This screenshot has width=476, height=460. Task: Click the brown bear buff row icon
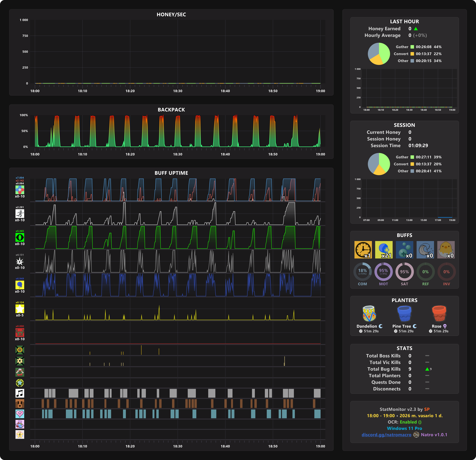[x=20, y=403]
